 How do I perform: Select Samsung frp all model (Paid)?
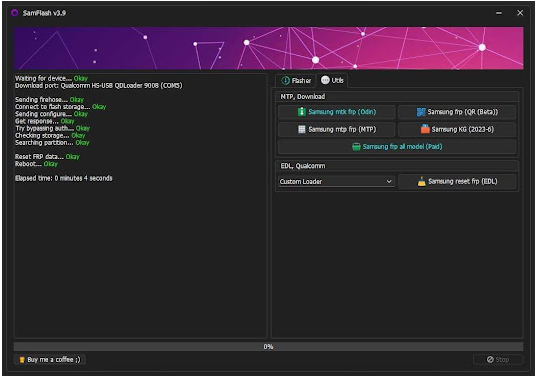point(397,147)
